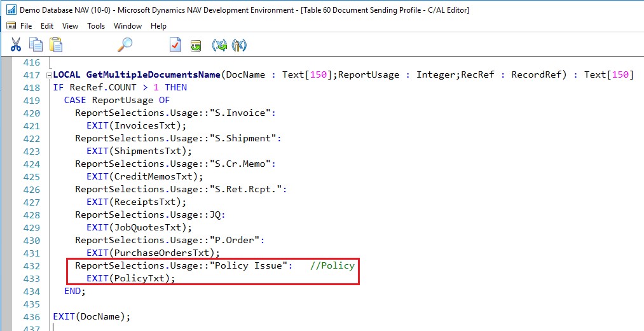Click the Cut scissors icon

pyautogui.click(x=16, y=45)
